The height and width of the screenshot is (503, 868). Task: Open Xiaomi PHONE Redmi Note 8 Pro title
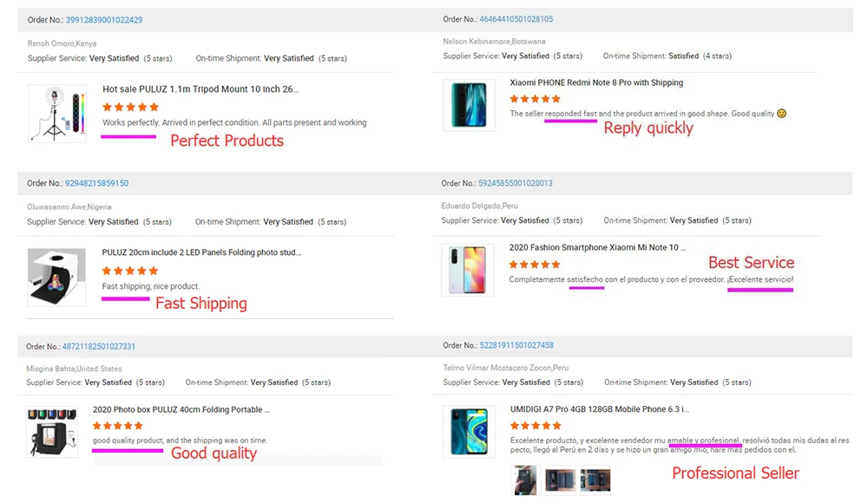tap(596, 83)
